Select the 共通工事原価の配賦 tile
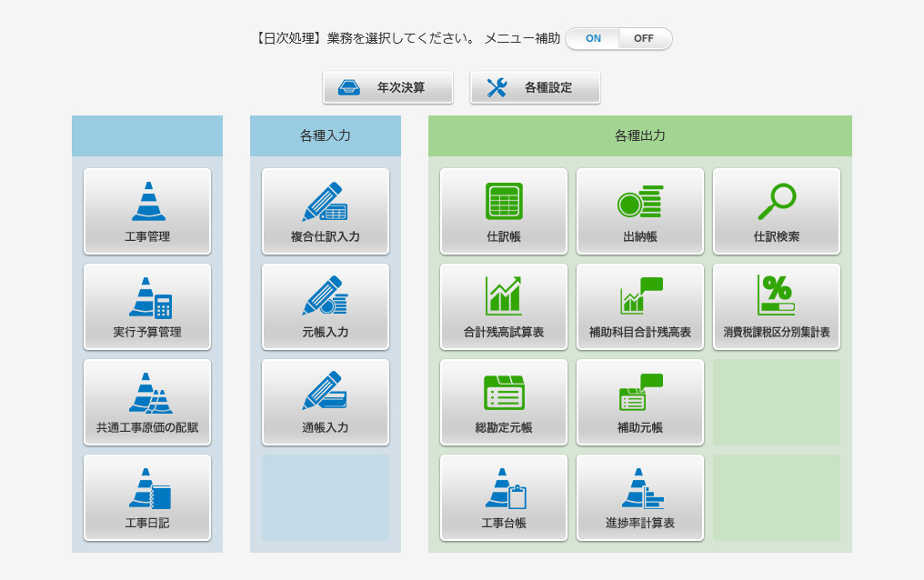This screenshot has height=580, width=924. (147, 402)
